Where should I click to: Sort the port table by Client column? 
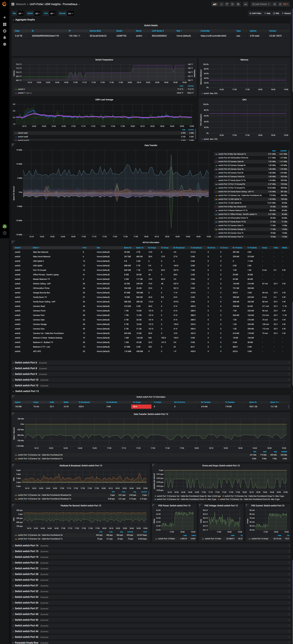coord(36,248)
